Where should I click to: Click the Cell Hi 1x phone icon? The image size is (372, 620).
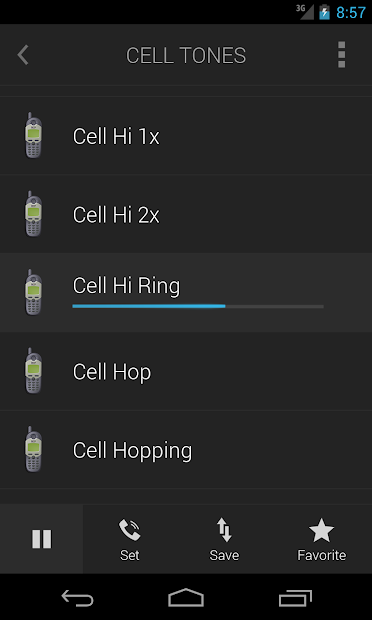click(34, 135)
